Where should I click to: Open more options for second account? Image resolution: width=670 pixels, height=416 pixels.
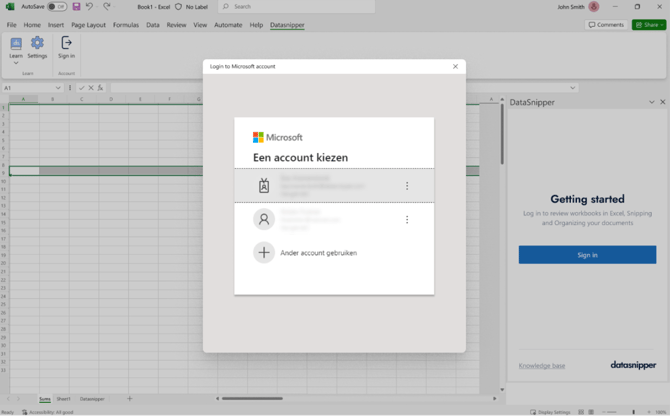407,220
